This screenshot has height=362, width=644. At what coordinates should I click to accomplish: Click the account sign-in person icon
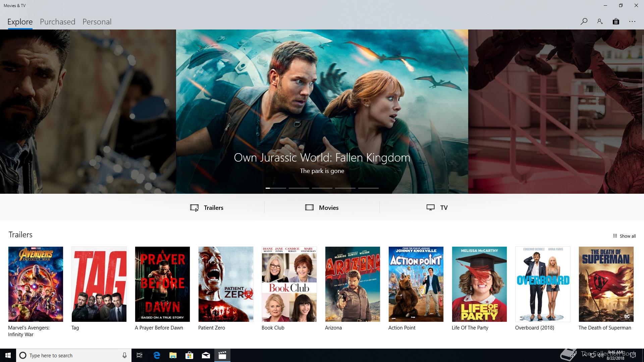click(600, 21)
